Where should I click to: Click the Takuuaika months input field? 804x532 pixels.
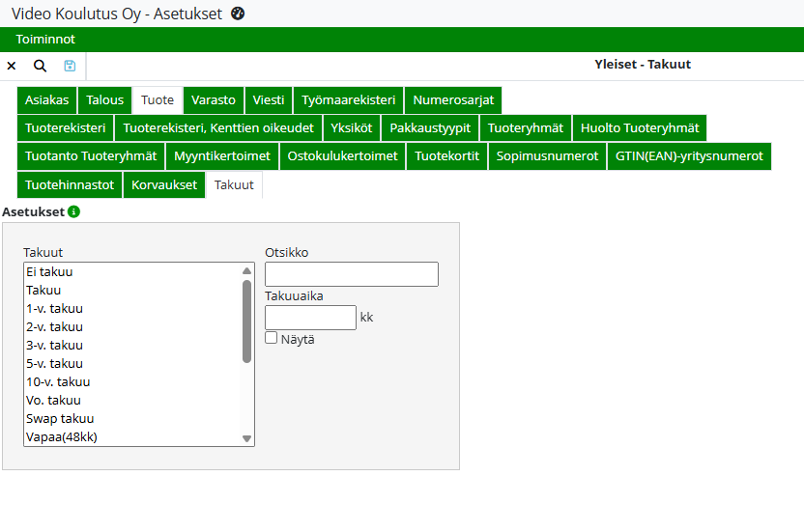coord(310,318)
